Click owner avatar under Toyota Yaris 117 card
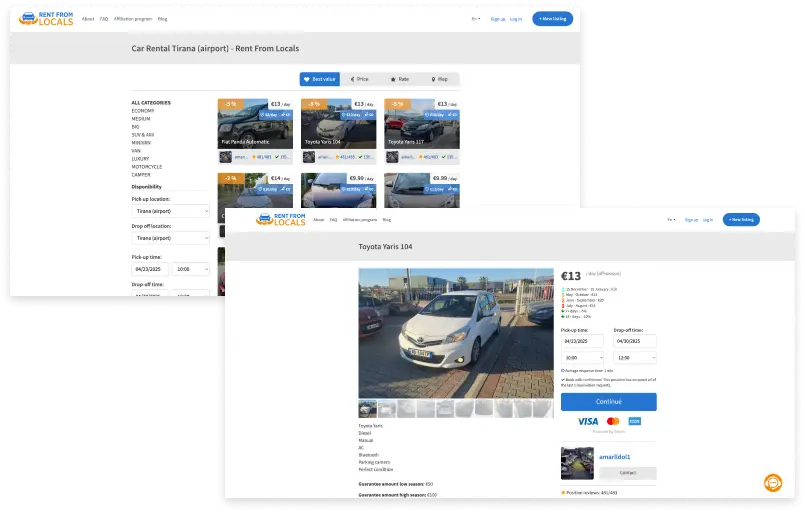 click(392, 157)
